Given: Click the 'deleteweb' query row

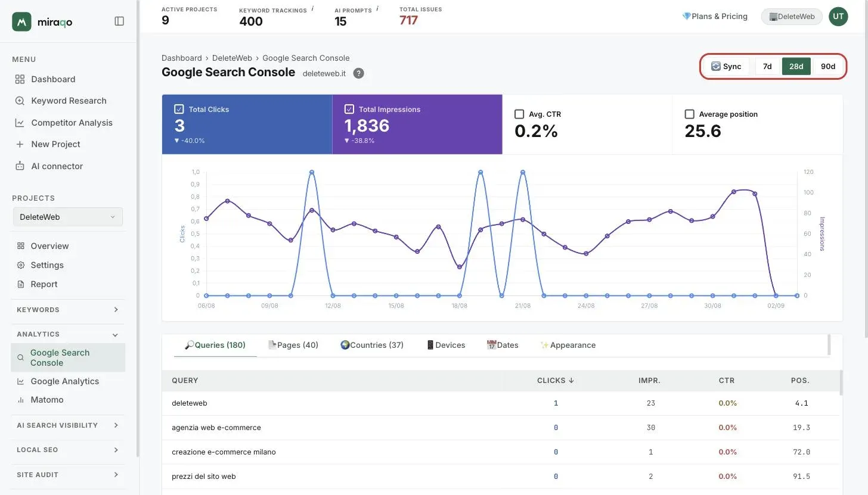Looking at the screenshot, I should click(x=501, y=403).
